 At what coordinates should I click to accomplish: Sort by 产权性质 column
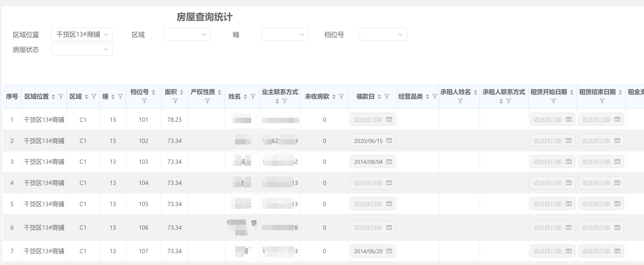(219, 92)
